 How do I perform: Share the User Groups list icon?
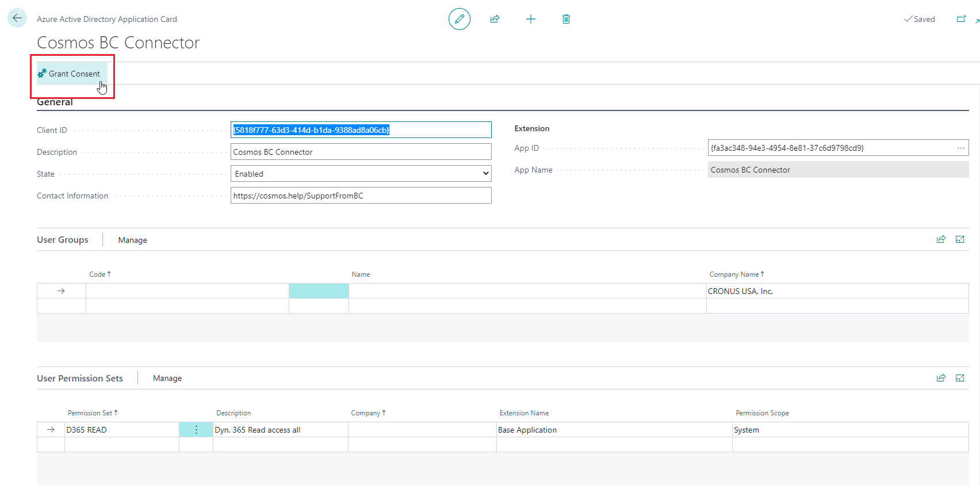click(x=941, y=239)
